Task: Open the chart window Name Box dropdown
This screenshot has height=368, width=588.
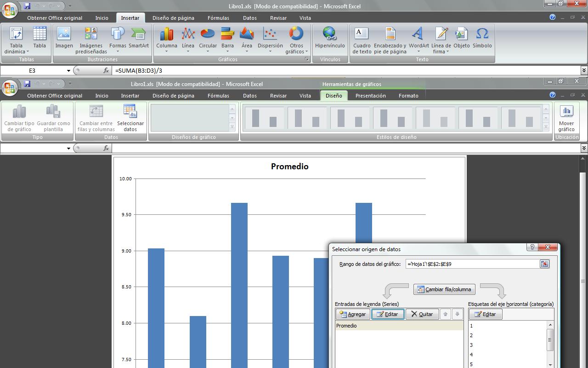Action: click(x=68, y=148)
